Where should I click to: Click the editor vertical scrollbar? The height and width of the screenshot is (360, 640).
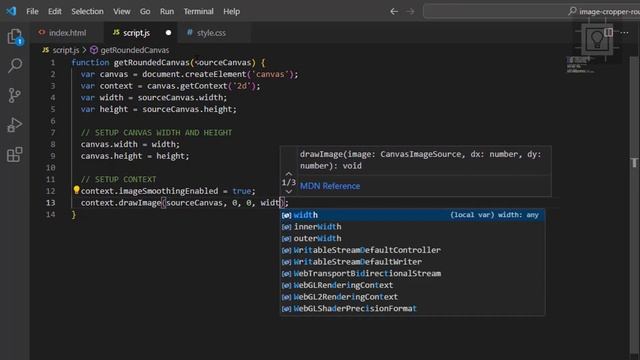[x=634, y=204]
